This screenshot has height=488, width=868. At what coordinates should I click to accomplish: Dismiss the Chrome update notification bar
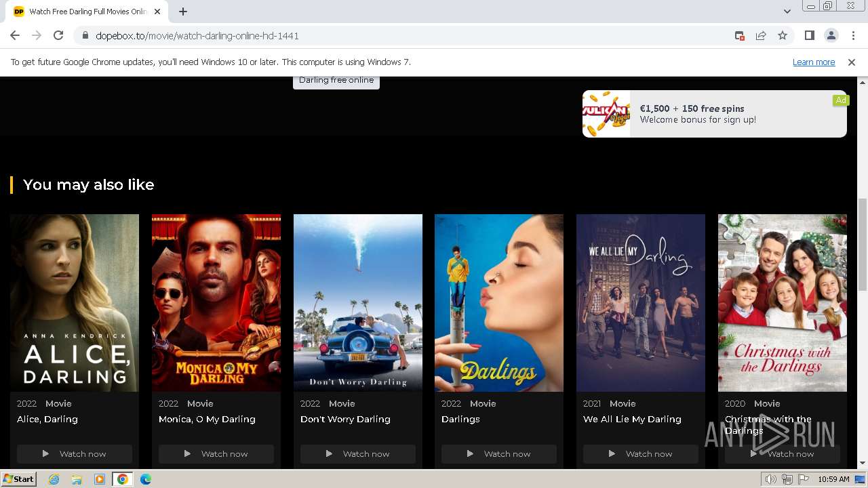click(x=852, y=62)
